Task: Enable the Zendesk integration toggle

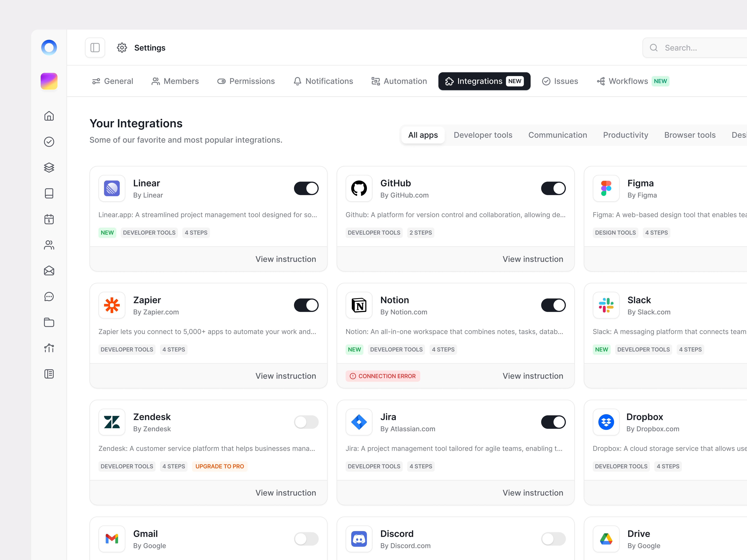Action: [x=306, y=422]
